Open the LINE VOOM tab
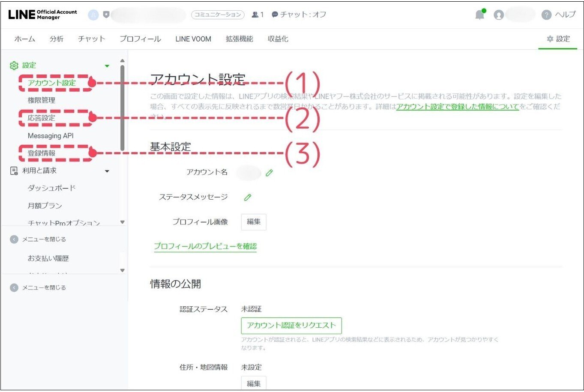The height and width of the screenshot is (392, 584). [x=193, y=39]
